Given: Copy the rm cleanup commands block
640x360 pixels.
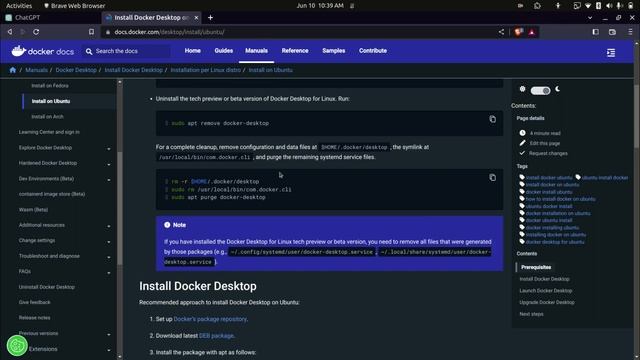Looking at the screenshot, I should click(493, 178).
